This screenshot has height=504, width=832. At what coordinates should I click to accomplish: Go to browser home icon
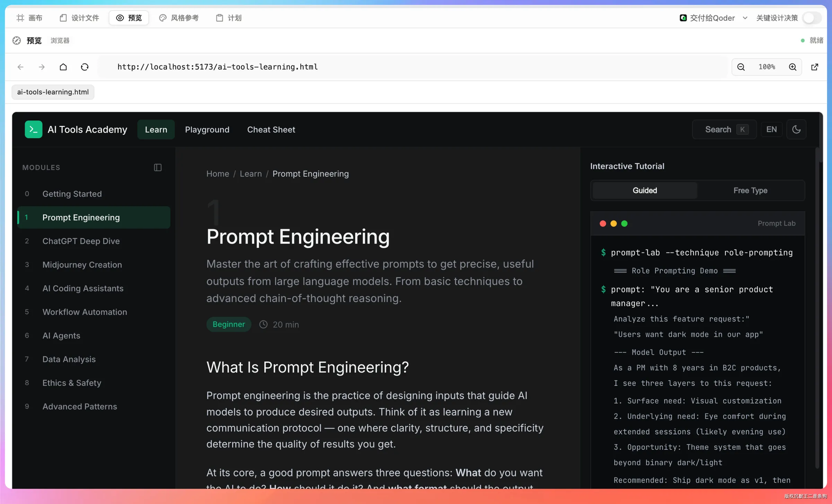click(x=63, y=67)
